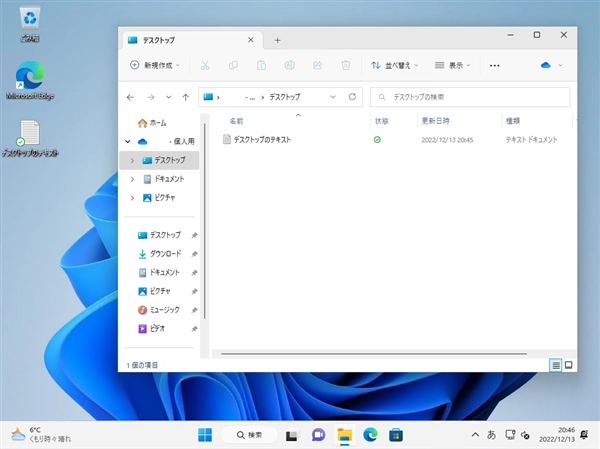Open pinned デスクトップ quick access folder
Viewport: 600px width, 449px height.
(x=159, y=235)
